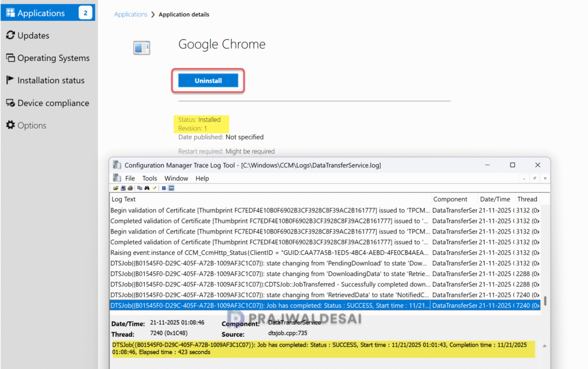Click the CMTrace document icon beside File
This screenshot has width=588, height=369.
coord(117,178)
